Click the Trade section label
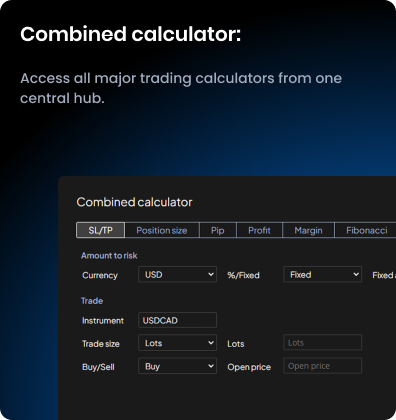 click(x=92, y=301)
